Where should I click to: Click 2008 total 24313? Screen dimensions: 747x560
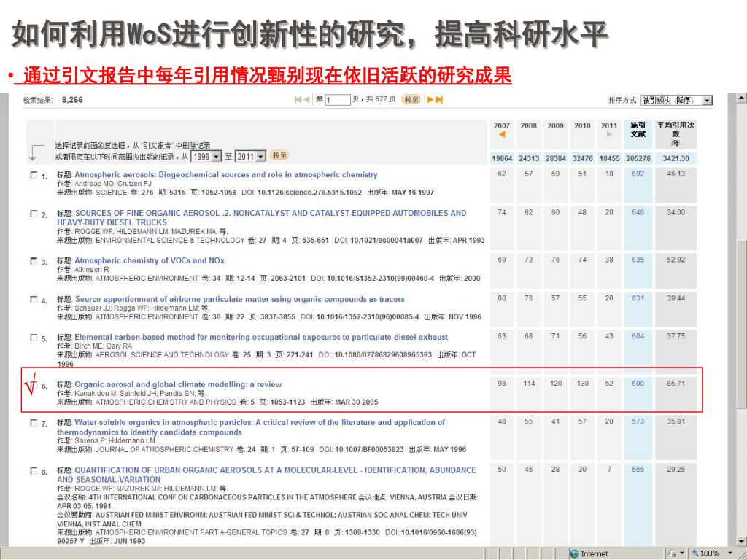coord(529,158)
